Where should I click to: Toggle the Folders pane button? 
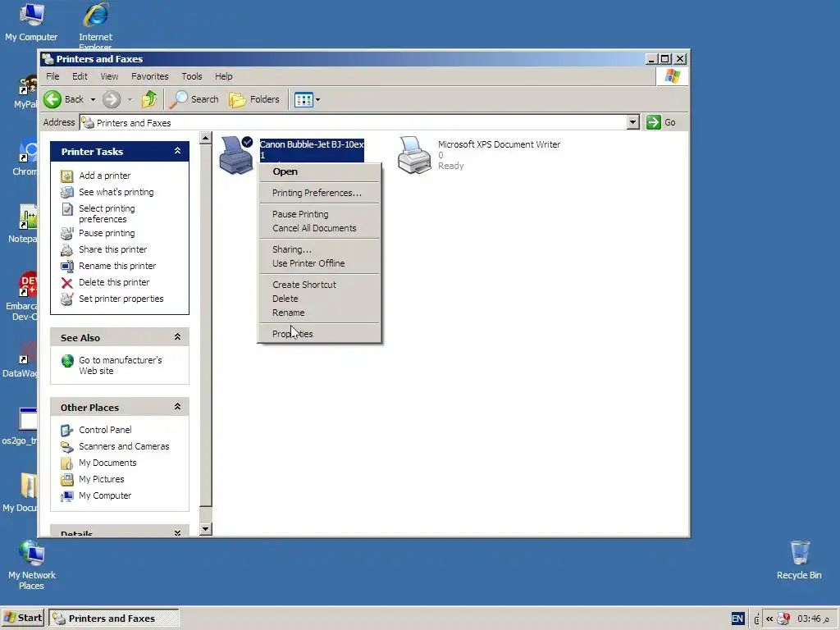pyautogui.click(x=254, y=99)
